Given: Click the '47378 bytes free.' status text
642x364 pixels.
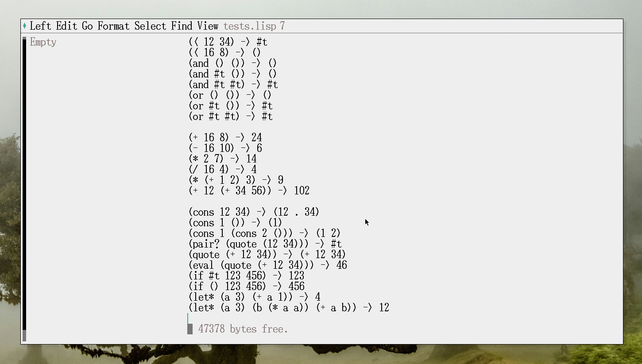Looking at the screenshot, I should pyautogui.click(x=243, y=329).
